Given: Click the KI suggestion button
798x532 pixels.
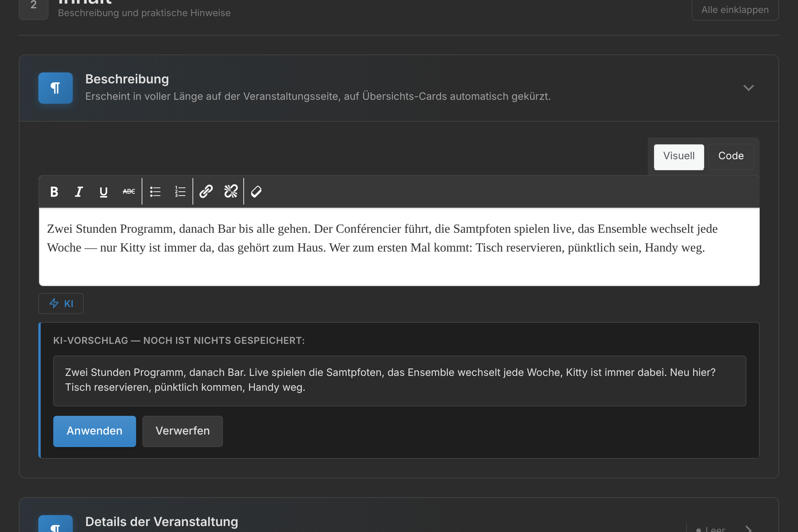Looking at the screenshot, I should point(61,304).
